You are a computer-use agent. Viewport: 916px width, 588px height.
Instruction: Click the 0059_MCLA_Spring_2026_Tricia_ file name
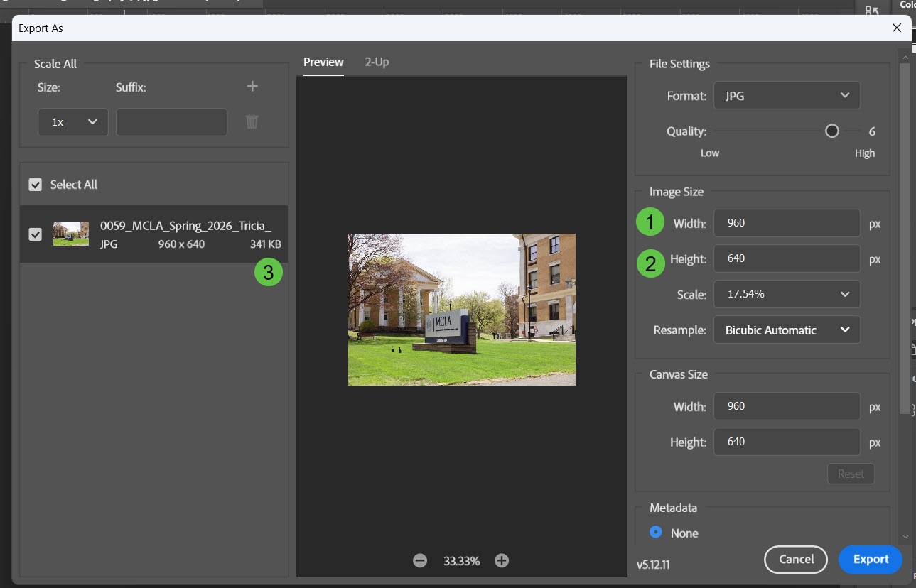pyautogui.click(x=185, y=226)
